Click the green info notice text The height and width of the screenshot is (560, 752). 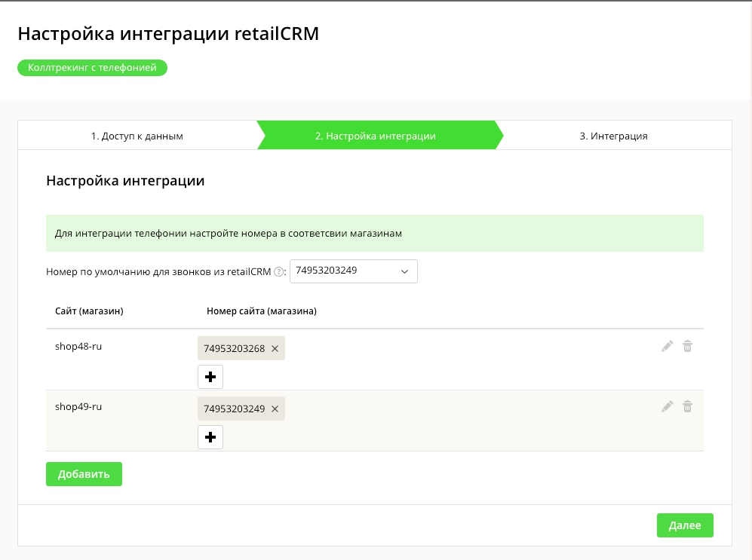[229, 234]
